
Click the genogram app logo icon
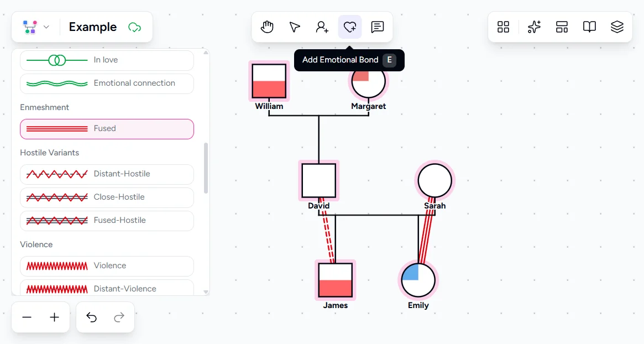coord(30,27)
